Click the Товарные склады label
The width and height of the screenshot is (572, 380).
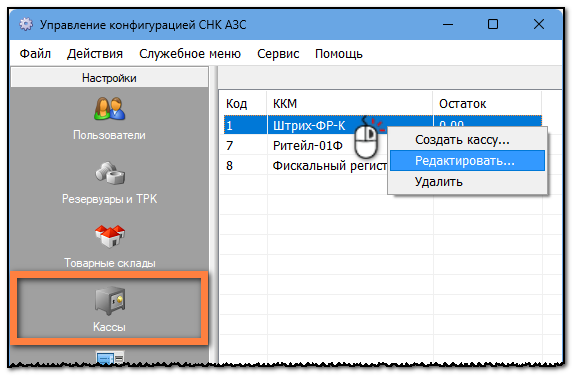(110, 263)
